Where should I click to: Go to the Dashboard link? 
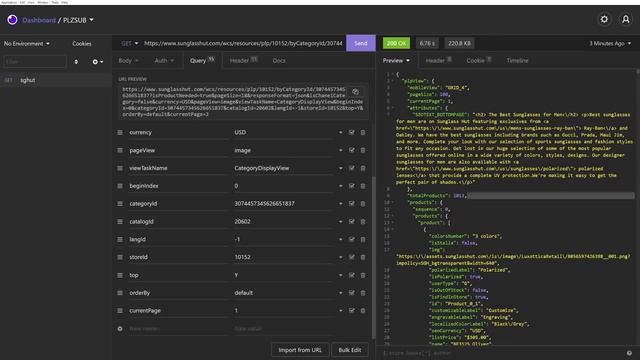tap(39, 20)
